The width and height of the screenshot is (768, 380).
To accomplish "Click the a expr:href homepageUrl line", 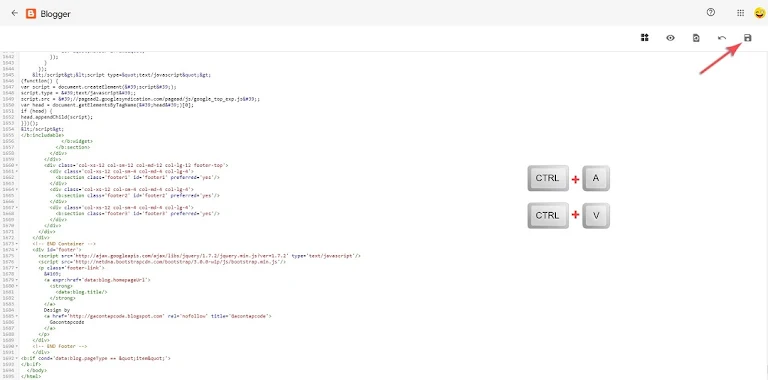I will coord(97,280).
